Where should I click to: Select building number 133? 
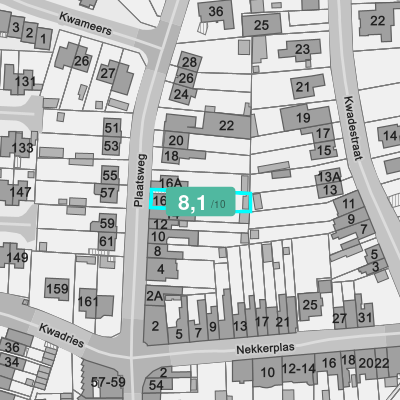(x=22, y=147)
